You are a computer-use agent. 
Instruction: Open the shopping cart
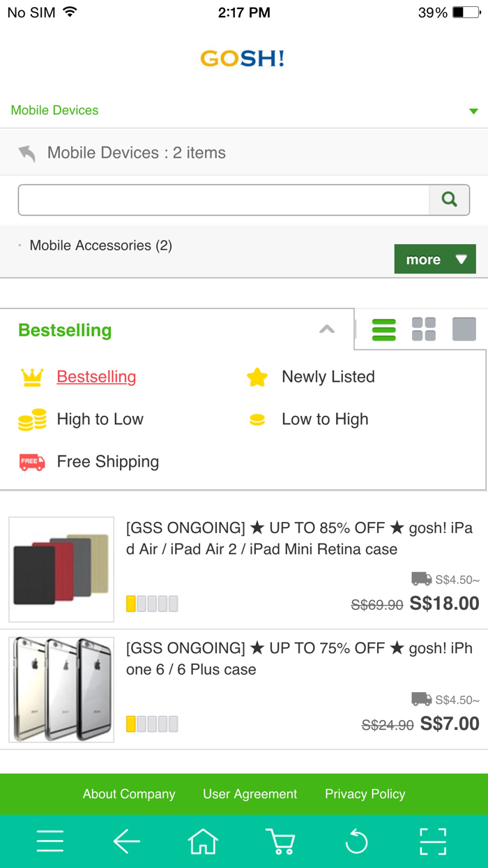pyautogui.click(x=280, y=841)
